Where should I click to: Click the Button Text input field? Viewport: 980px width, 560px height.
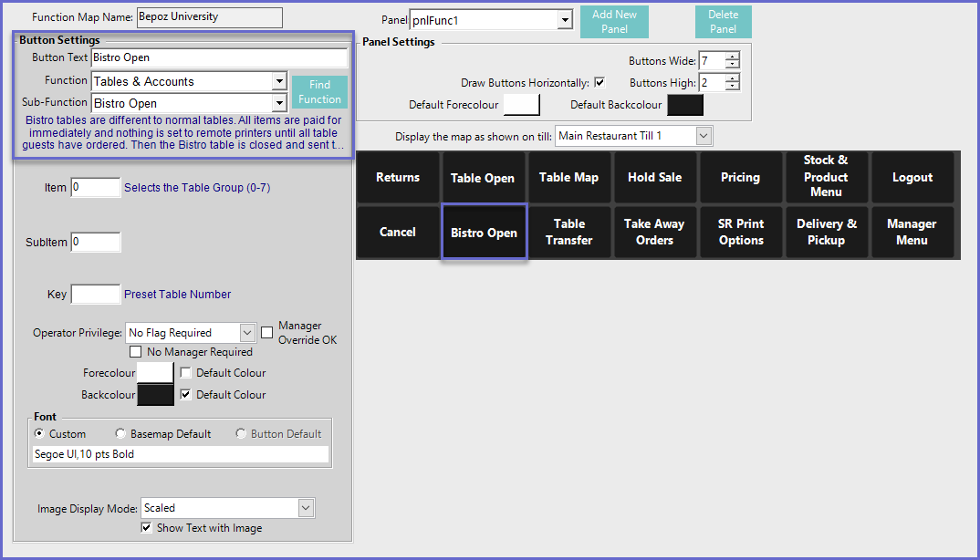pyautogui.click(x=219, y=57)
